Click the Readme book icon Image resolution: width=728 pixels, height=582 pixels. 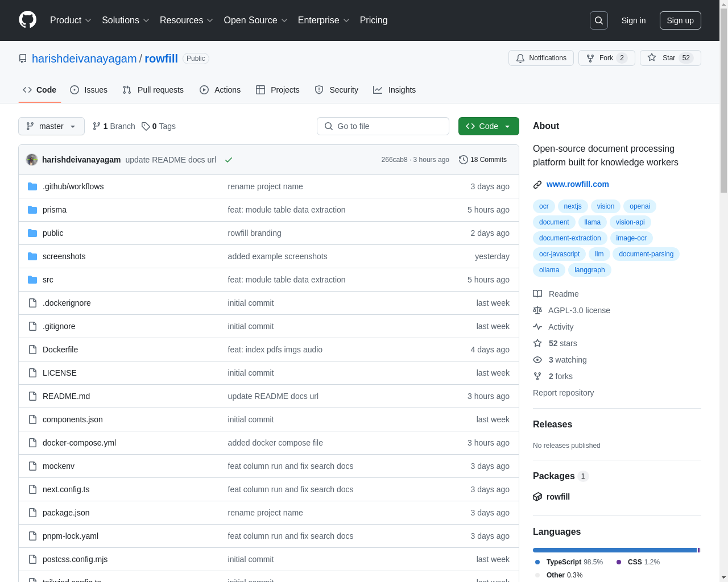[x=537, y=294]
